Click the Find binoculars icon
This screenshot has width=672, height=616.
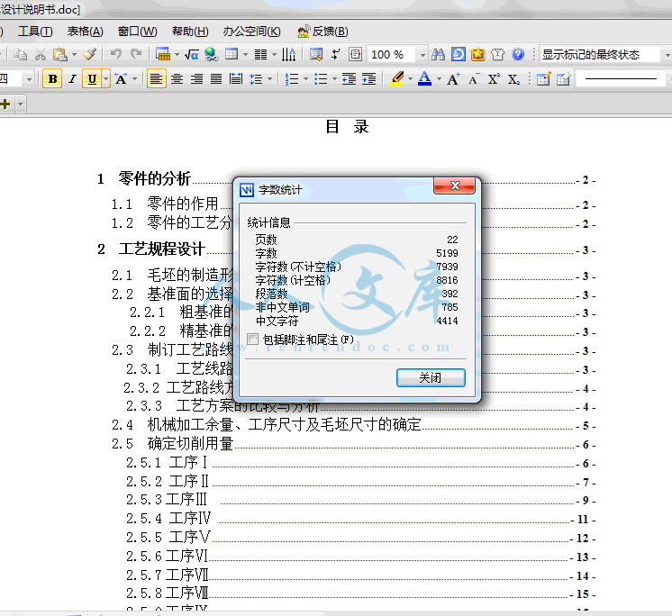coord(438,54)
